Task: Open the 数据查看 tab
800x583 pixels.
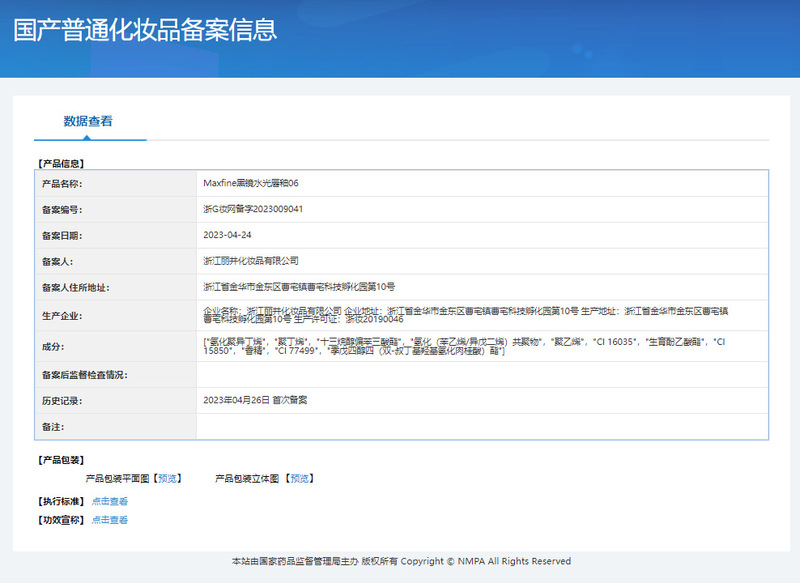Action: [88, 121]
